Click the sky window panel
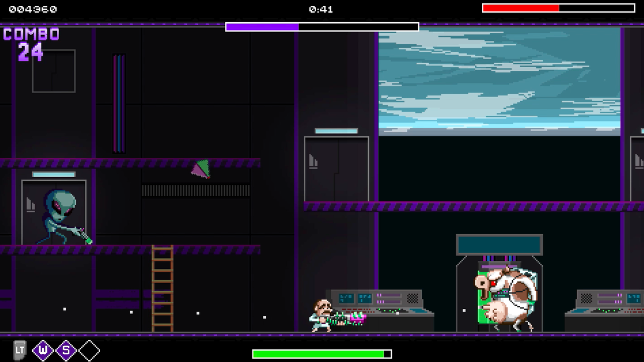 coord(499,81)
